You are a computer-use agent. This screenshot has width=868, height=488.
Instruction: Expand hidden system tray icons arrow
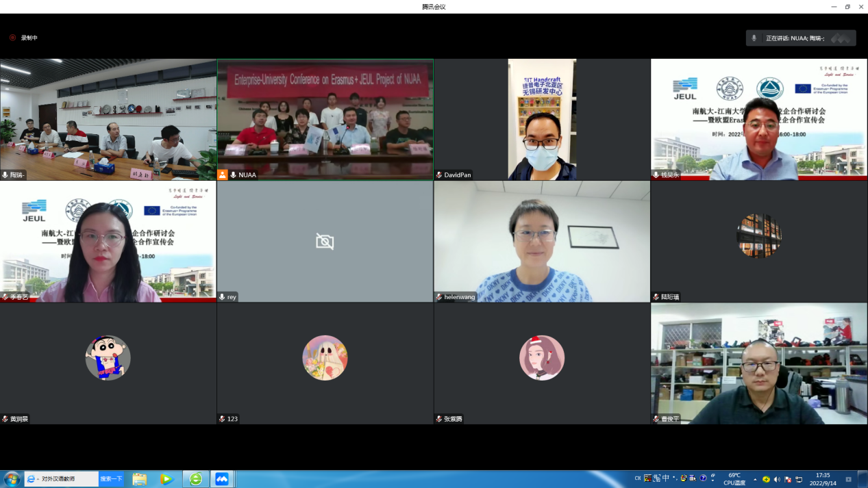[755, 479]
